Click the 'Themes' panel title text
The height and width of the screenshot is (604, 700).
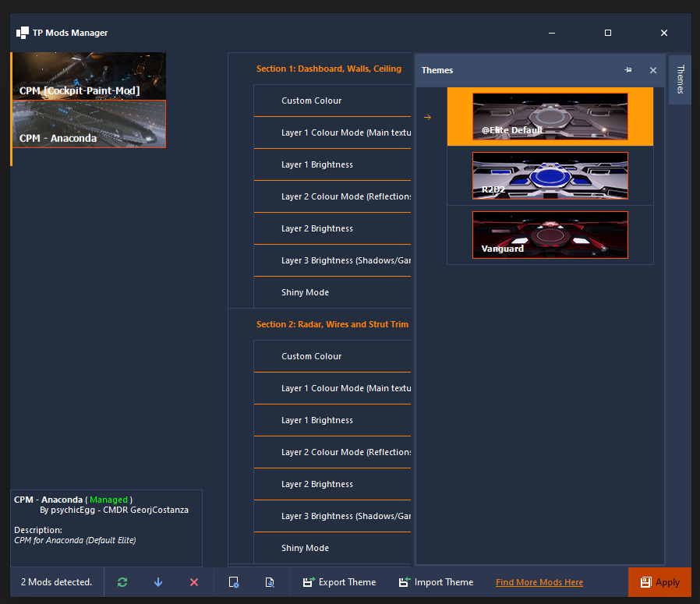click(437, 70)
